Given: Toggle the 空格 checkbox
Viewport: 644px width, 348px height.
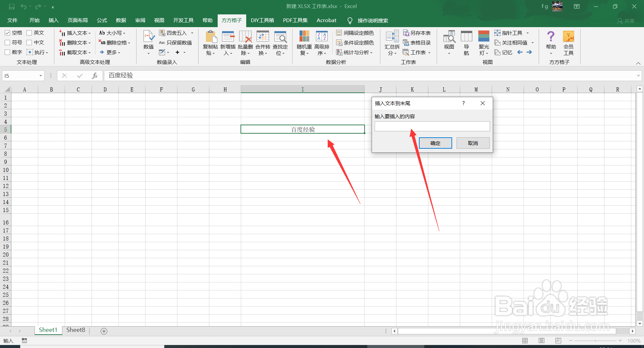Looking at the screenshot, I should click(x=7, y=33).
